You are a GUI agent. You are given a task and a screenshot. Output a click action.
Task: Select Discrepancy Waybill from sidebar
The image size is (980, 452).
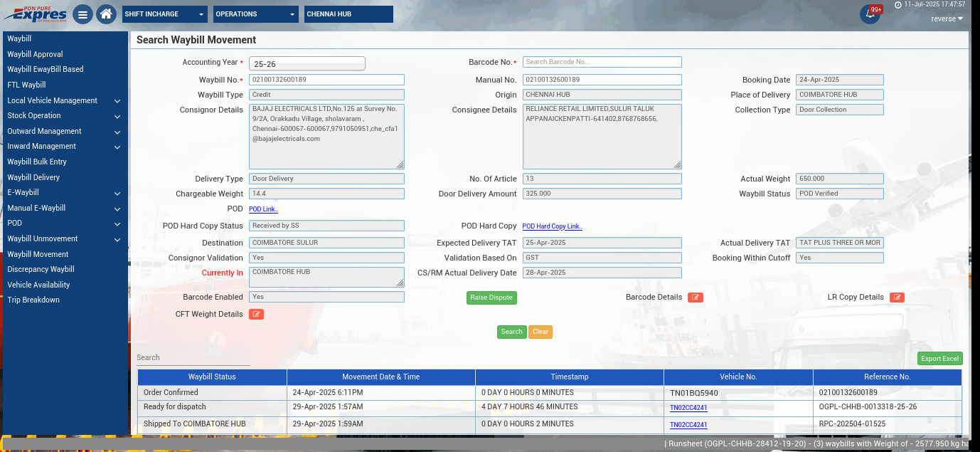click(x=41, y=270)
